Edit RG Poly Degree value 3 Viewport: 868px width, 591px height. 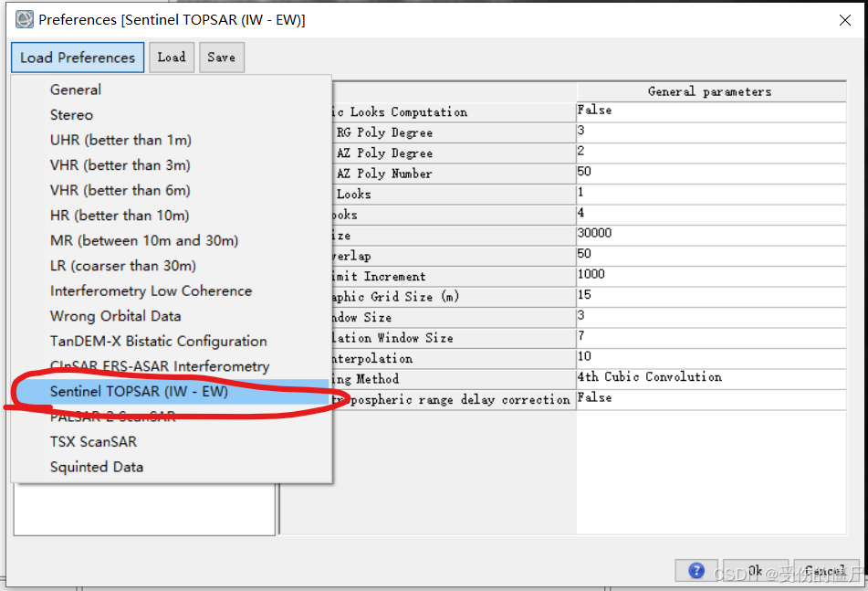tap(711, 132)
